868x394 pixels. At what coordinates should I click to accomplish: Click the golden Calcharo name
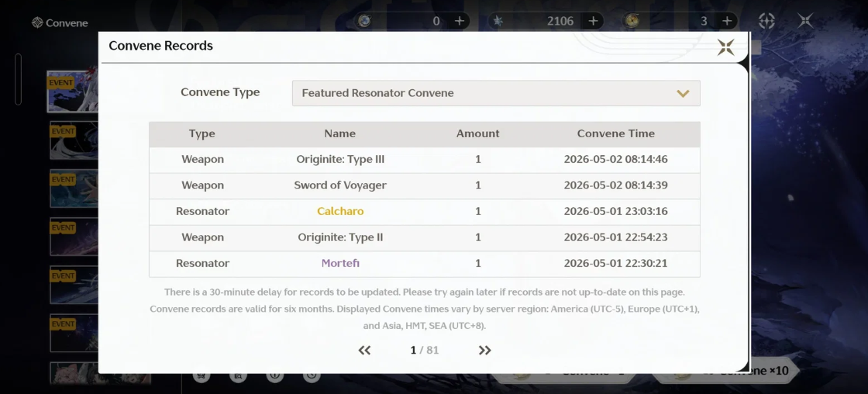tap(340, 211)
